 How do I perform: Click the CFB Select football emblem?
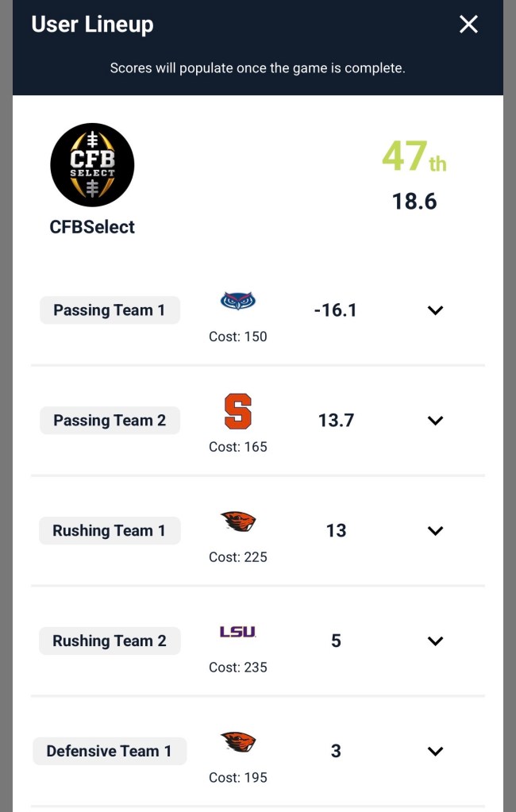[92, 164]
